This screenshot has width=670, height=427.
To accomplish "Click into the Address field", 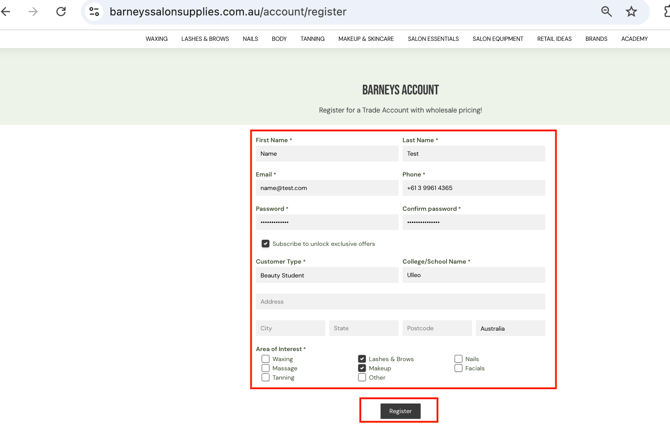I will pos(400,302).
